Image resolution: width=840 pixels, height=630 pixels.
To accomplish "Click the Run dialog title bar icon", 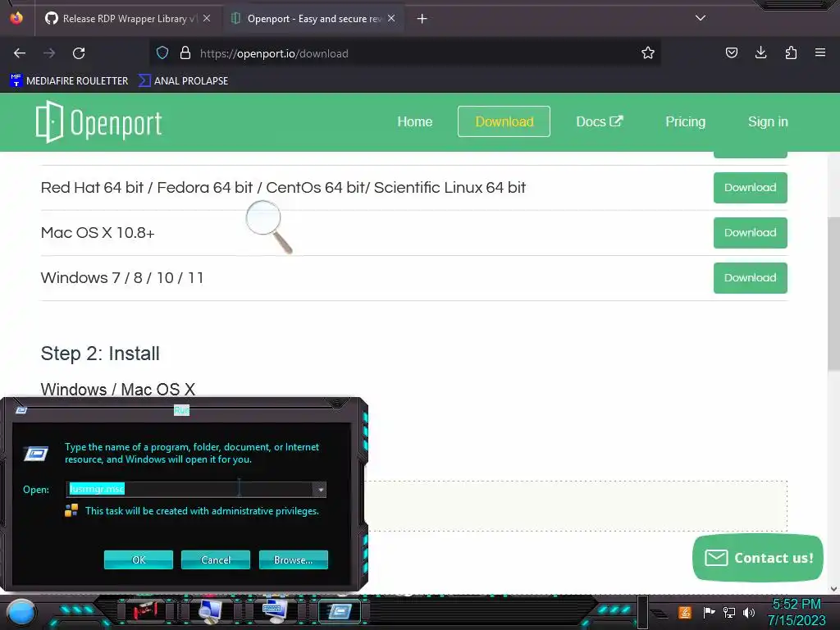I will coord(21,410).
